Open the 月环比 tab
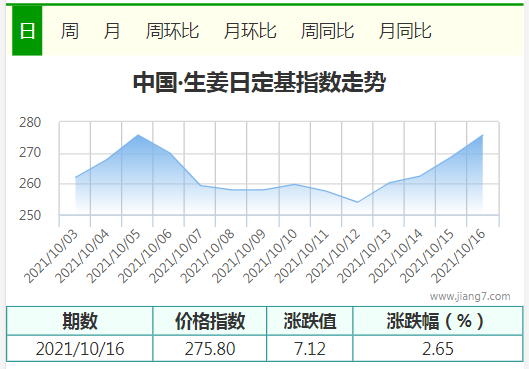The width and height of the screenshot is (529, 369). tap(250, 31)
